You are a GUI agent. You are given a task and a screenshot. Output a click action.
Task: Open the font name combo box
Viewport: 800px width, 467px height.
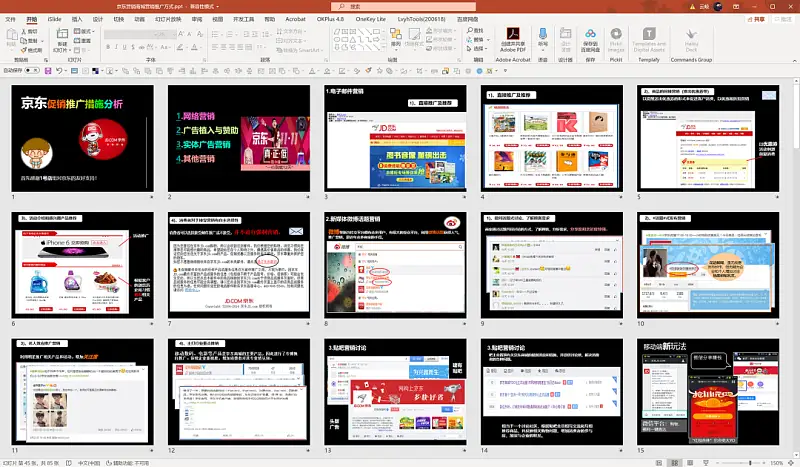(x=129, y=34)
